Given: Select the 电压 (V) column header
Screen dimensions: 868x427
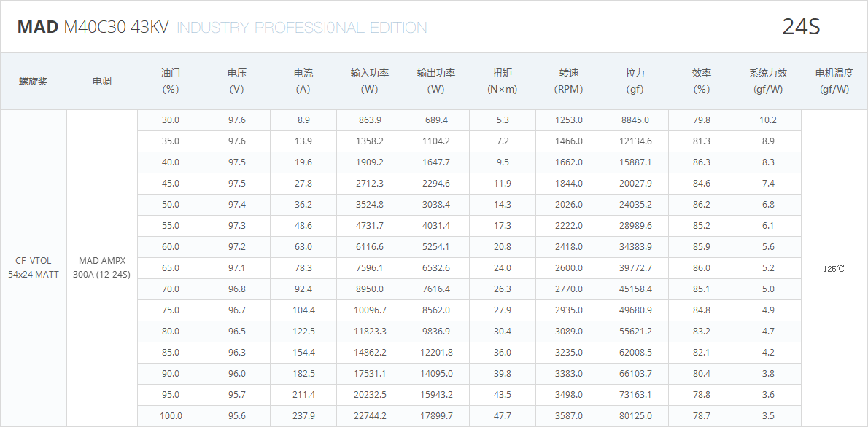Looking at the screenshot, I should pos(237,81).
